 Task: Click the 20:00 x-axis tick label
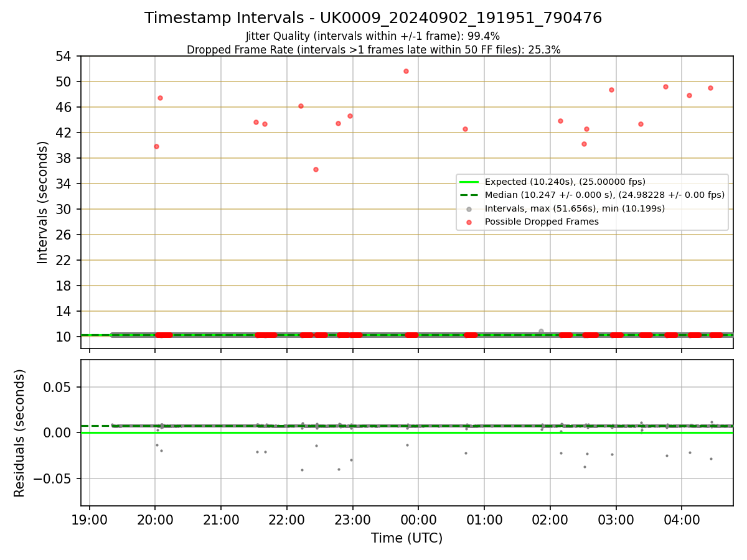(155, 519)
